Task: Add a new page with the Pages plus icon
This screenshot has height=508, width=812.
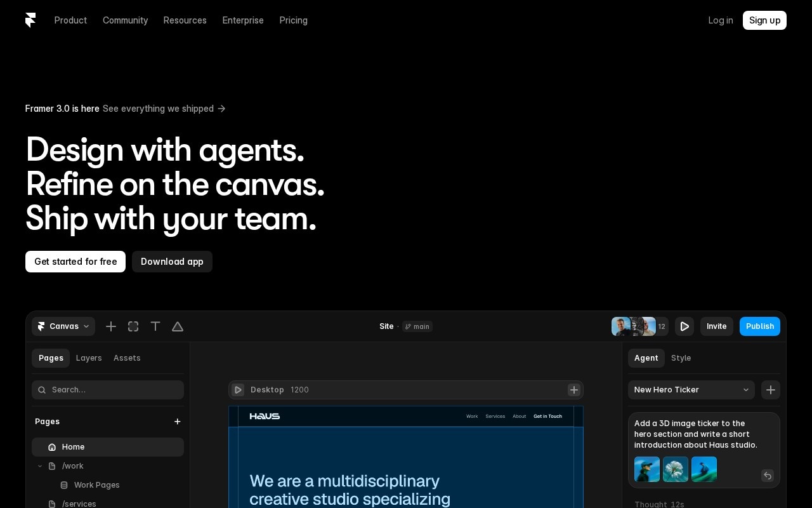Action: [178, 422]
